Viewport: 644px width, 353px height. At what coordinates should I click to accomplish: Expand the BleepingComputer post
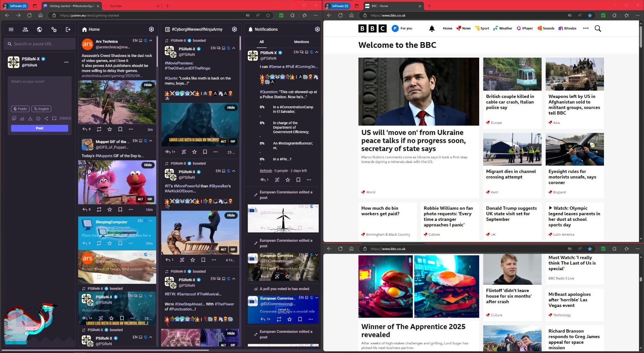click(151, 221)
